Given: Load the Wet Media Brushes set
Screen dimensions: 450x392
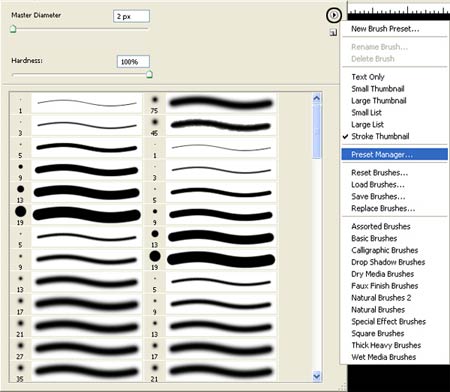Looking at the screenshot, I should click(x=383, y=357).
